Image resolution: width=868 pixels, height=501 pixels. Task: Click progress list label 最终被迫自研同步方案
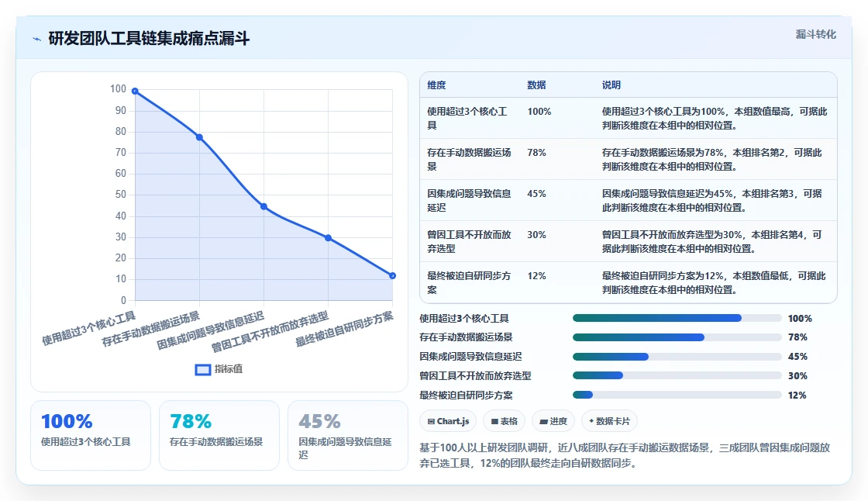click(466, 396)
